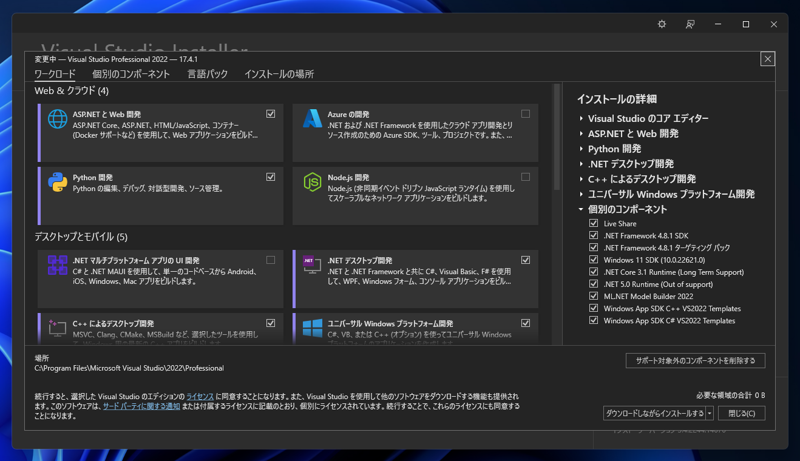800x461 pixels.
Task: Uncheck Windows App SDK C++ VS2022 Templates
Action: [x=593, y=308]
